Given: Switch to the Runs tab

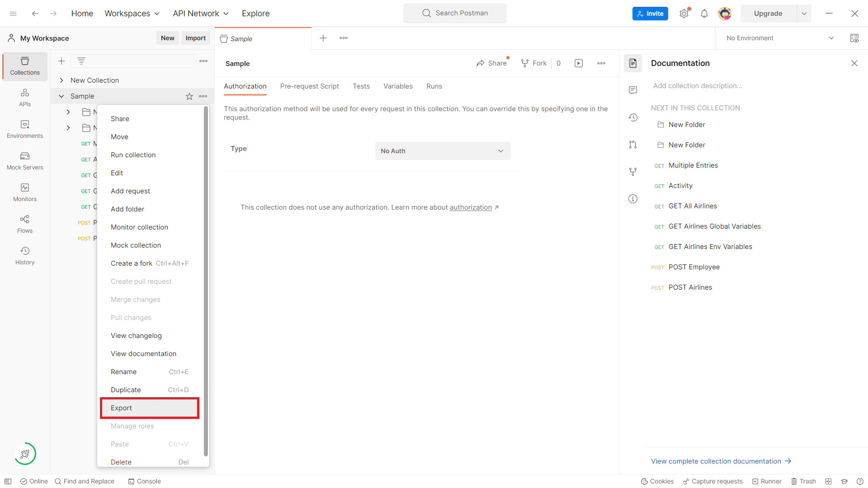Looking at the screenshot, I should click(434, 86).
